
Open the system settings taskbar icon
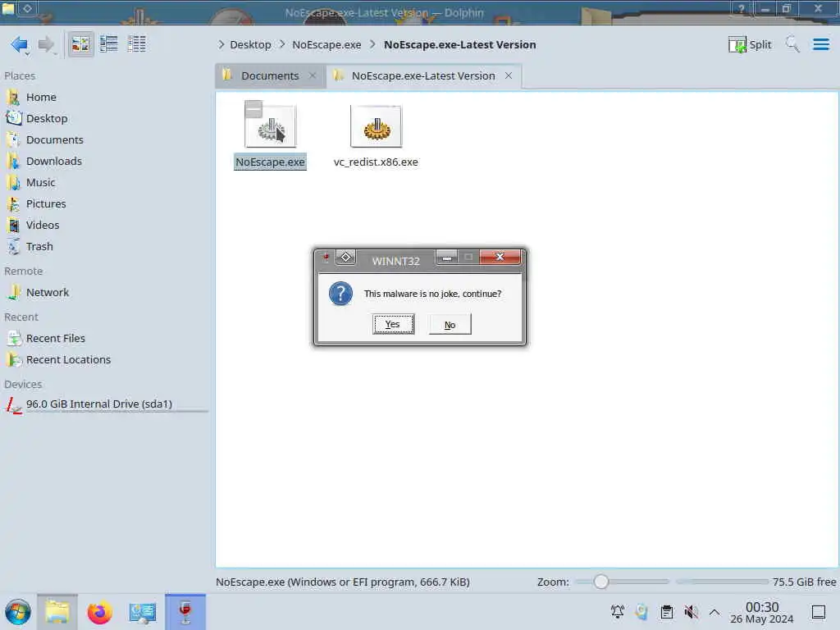pos(142,612)
